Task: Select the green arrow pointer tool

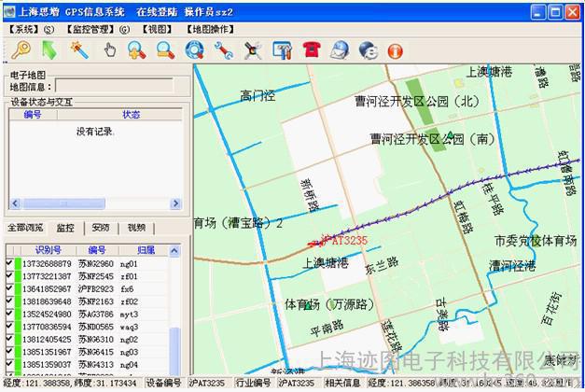Action: (49, 50)
